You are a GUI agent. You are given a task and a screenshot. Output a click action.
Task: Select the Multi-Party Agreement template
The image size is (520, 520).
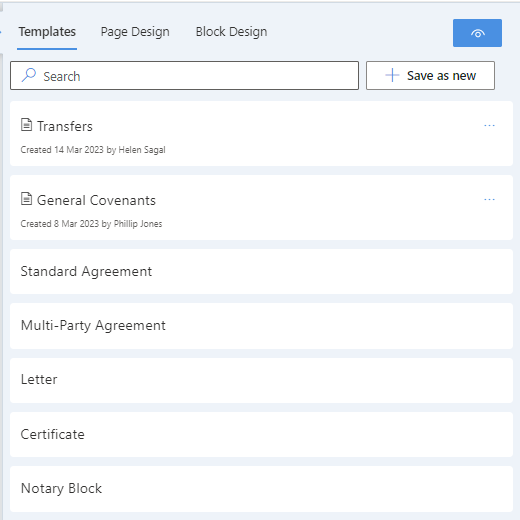click(x=261, y=326)
